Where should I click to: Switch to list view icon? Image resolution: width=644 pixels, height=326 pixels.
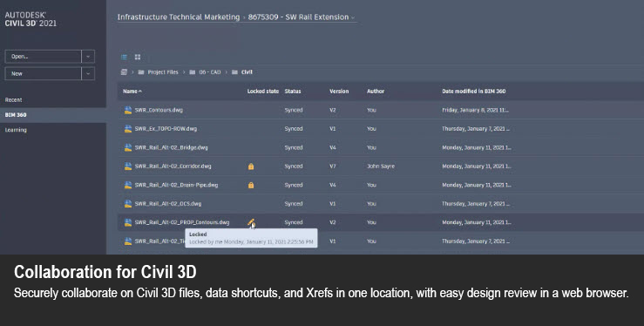(x=124, y=57)
